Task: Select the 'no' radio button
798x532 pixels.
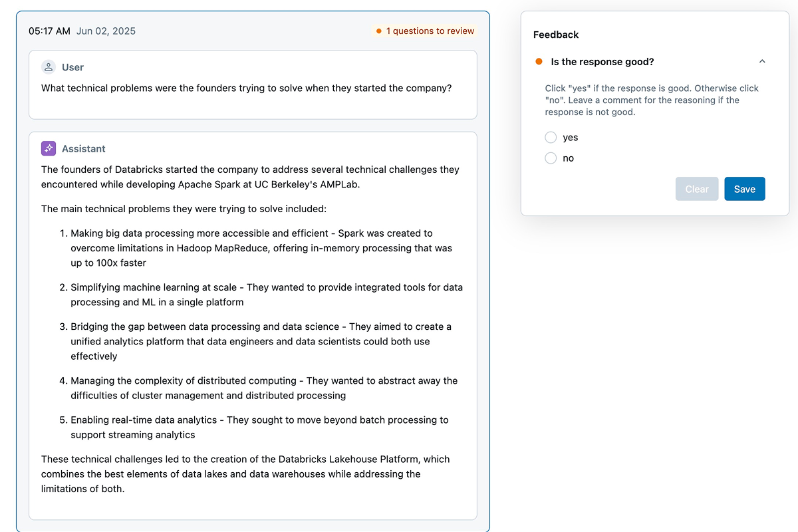Action: click(551, 158)
